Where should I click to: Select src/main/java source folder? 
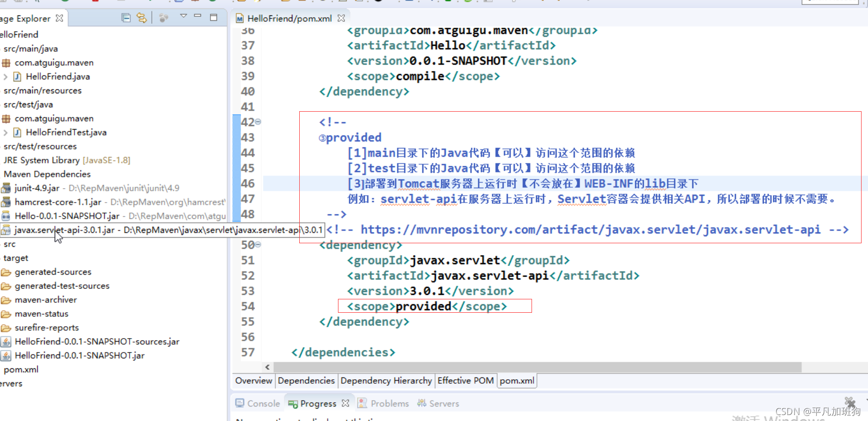click(x=31, y=49)
